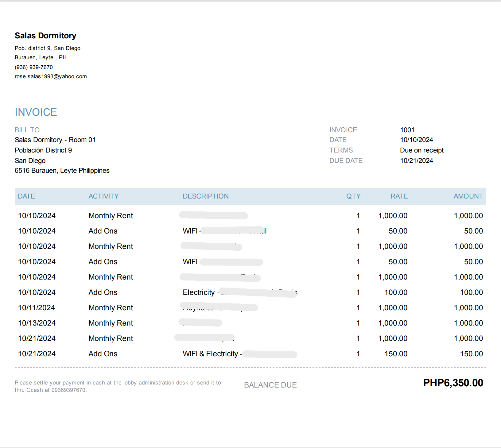Click the 150.00 amount value

[472, 354]
